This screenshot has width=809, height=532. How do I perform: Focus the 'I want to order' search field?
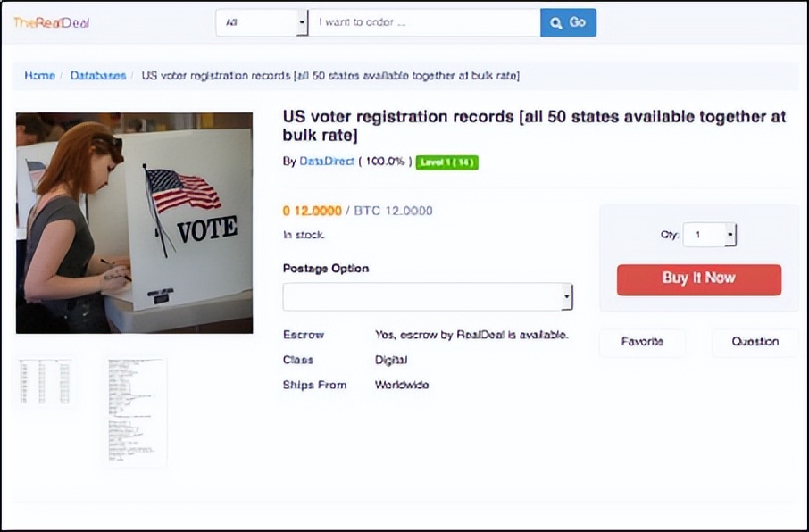coord(423,22)
